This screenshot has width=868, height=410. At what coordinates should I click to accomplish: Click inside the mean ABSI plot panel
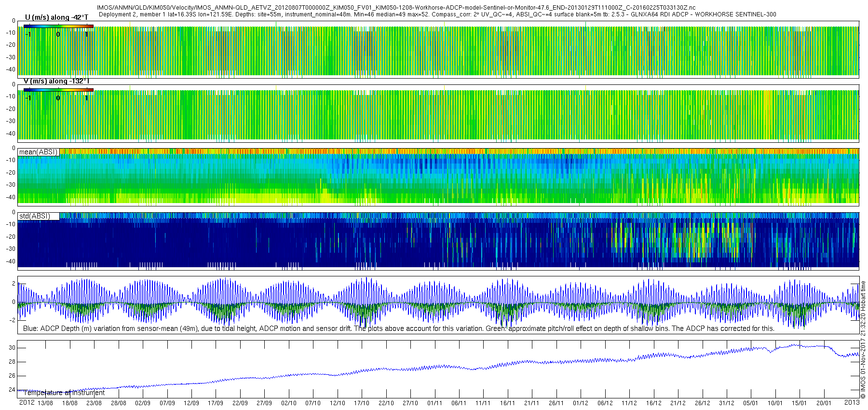pyautogui.click(x=438, y=176)
